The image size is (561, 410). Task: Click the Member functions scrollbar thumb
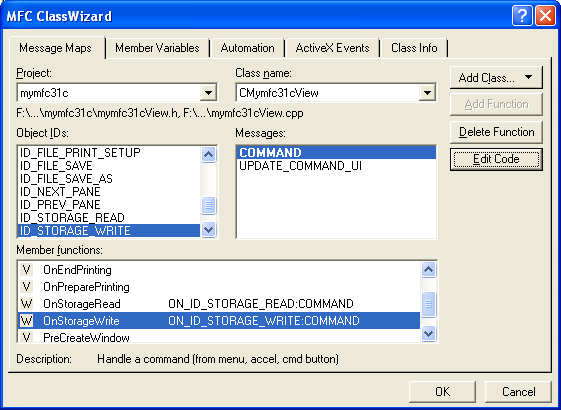tap(429, 304)
